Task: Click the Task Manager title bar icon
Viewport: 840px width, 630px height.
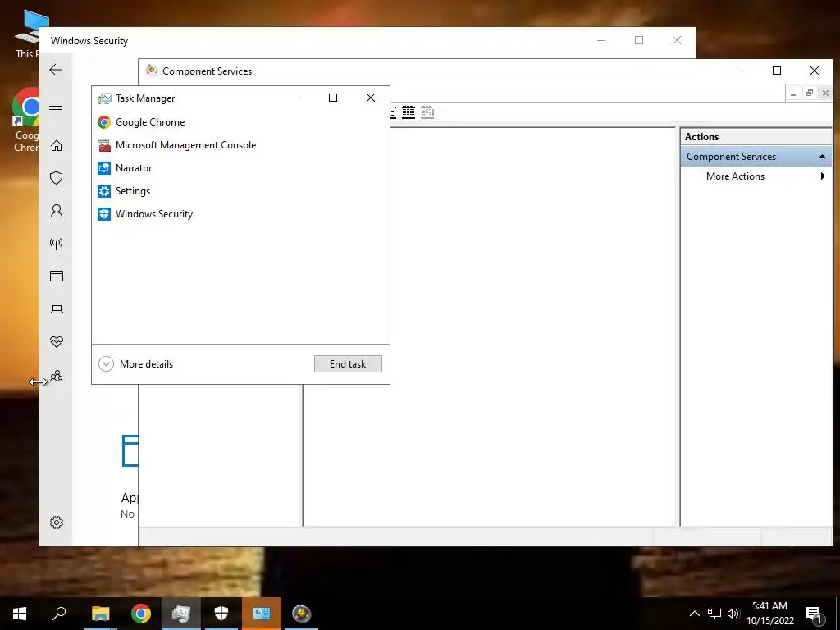Action: click(104, 98)
